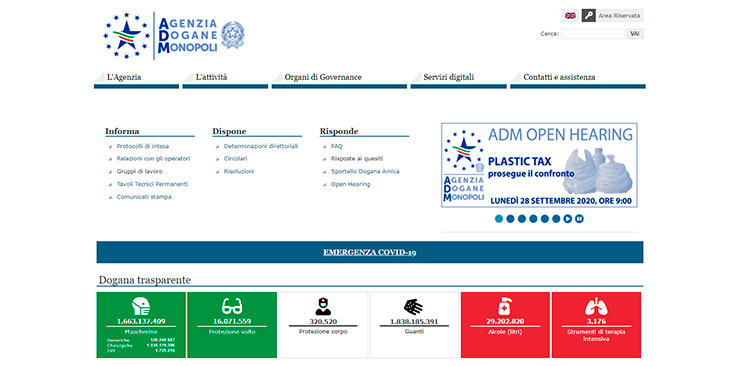Open Strumenti di terapia intensiva lungs tile
The image size is (740, 366).
click(x=596, y=324)
